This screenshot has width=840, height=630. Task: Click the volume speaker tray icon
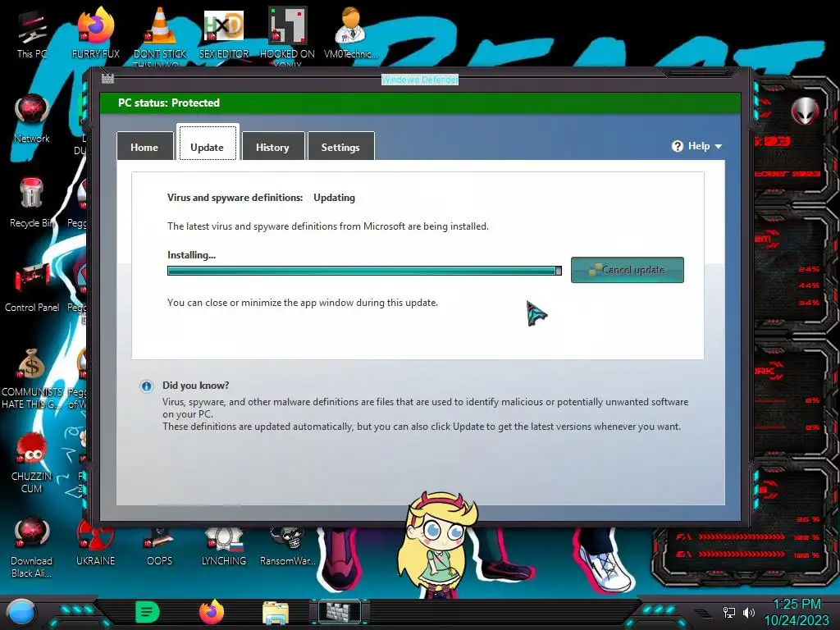tap(748, 612)
